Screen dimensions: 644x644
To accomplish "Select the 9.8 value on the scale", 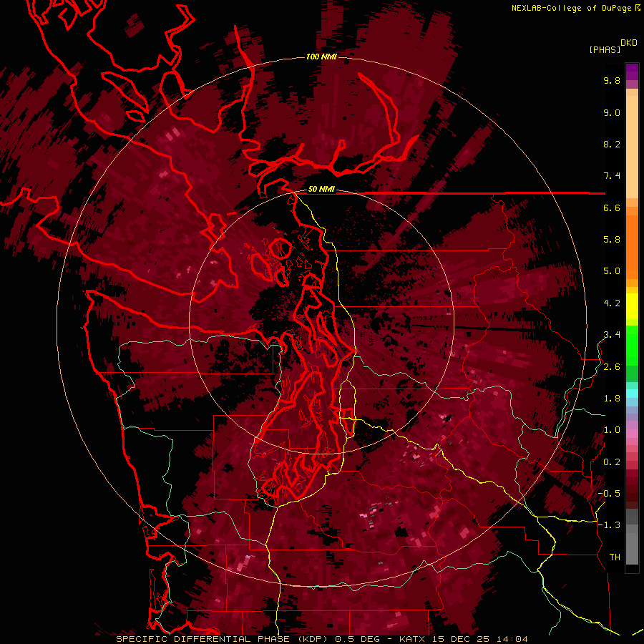I will (612, 80).
